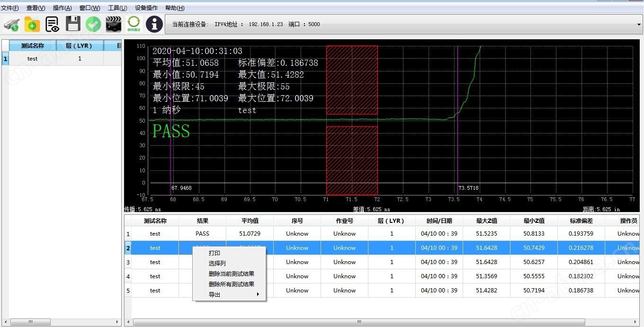Image resolution: width=644 pixels, height=327 pixels.
Task: Click min Z value 50.7194 cell
Action: click(534, 291)
